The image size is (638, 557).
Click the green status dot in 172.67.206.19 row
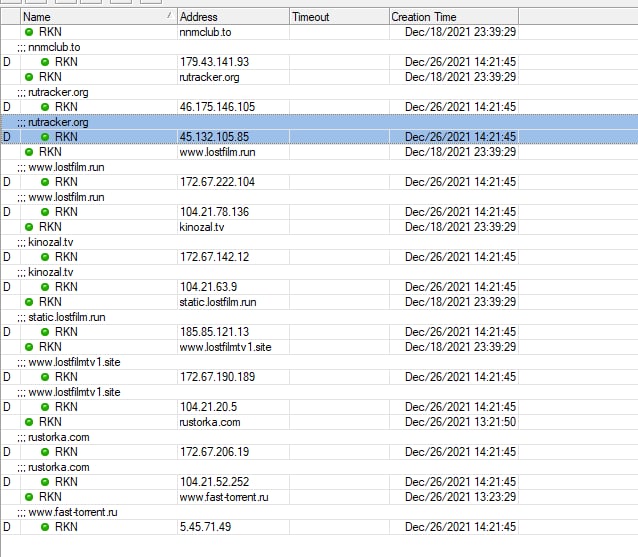45,452
